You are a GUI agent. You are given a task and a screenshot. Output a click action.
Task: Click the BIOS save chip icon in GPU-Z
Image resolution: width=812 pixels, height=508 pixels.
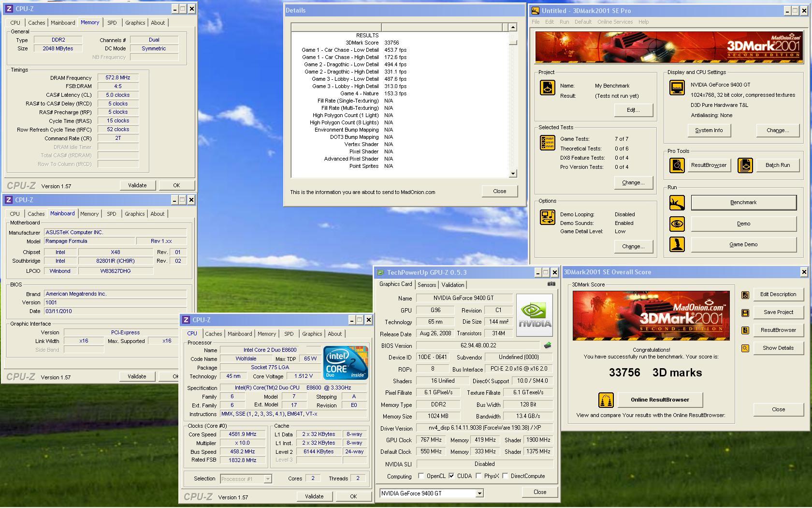click(547, 345)
